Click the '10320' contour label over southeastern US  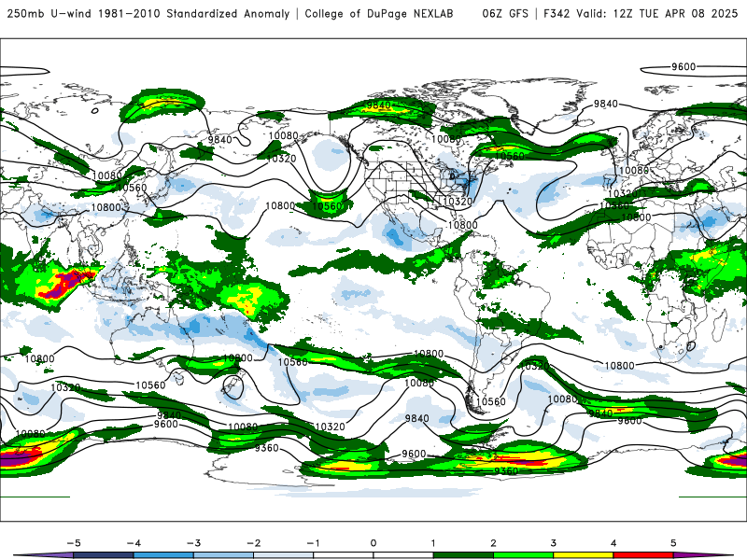[458, 201]
